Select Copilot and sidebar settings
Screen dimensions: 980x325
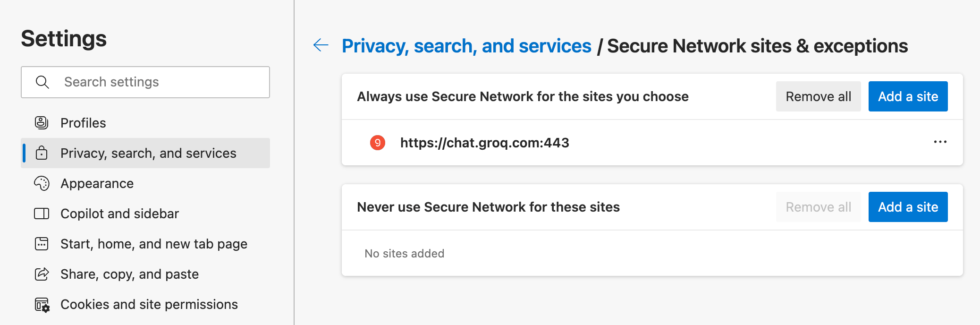point(119,214)
